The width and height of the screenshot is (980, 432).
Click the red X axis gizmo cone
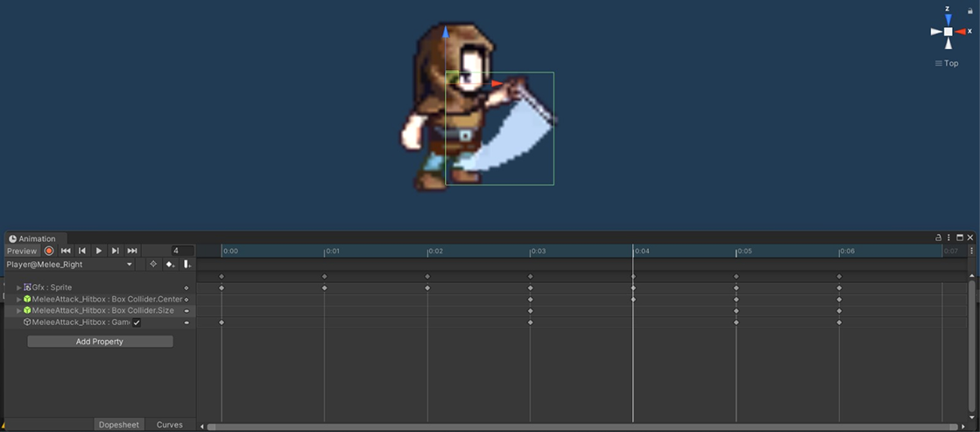click(x=962, y=32)
